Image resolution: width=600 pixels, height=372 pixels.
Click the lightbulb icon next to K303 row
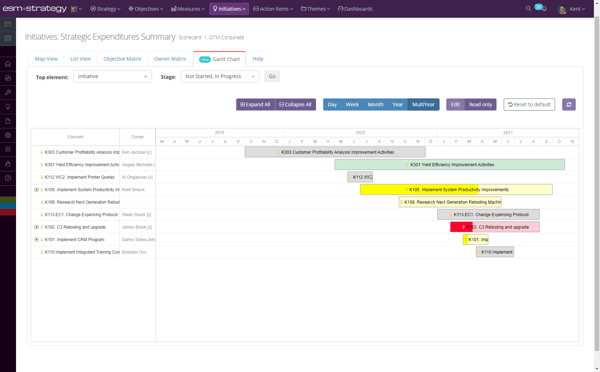42,152
